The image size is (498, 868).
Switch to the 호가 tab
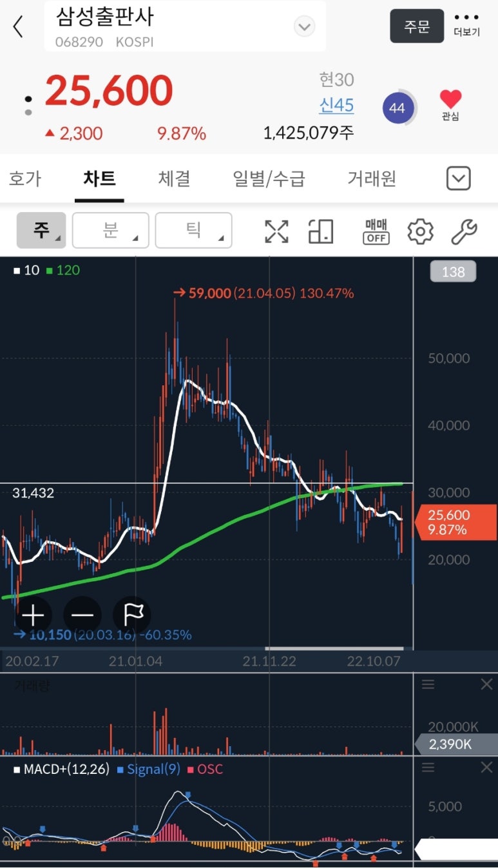coord(25,178)
